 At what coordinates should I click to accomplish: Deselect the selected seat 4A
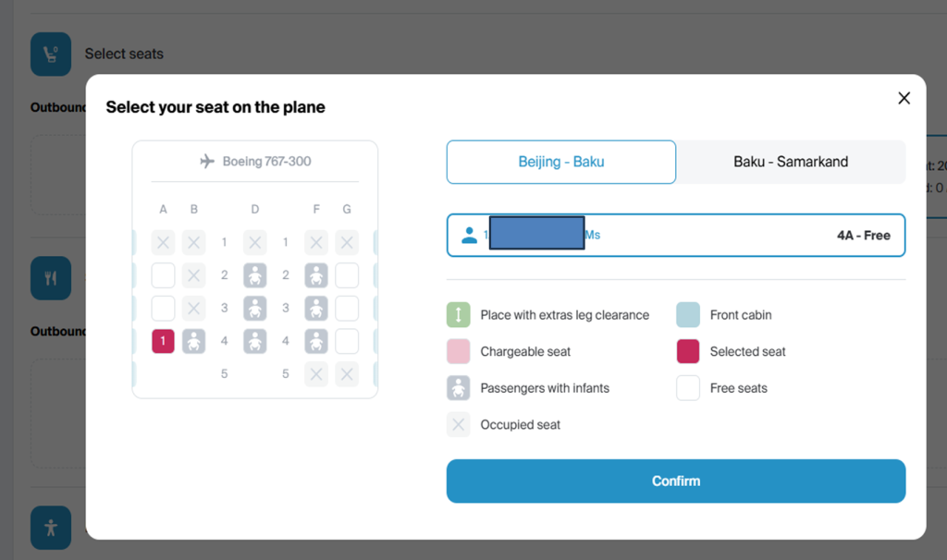point(163,342)
